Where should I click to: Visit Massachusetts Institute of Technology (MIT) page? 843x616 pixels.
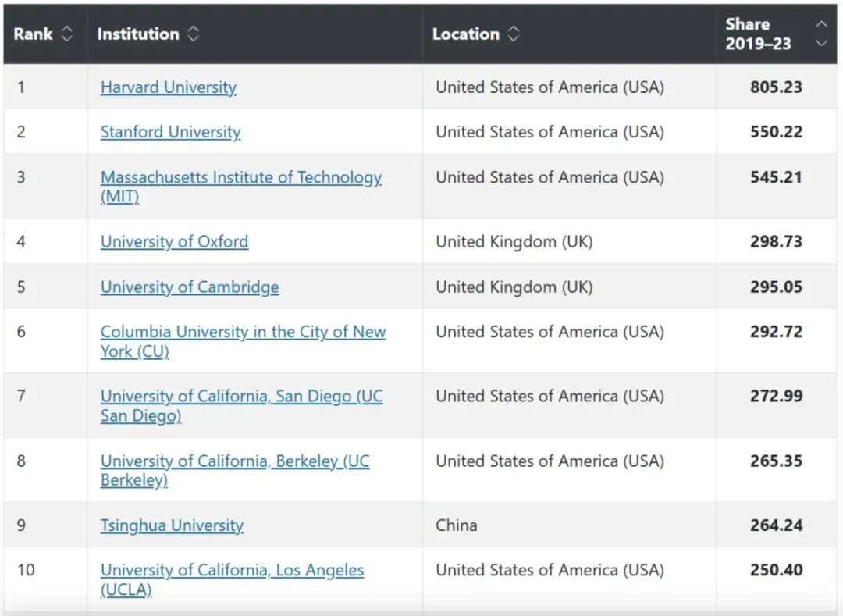pyautogui.click(x=241, y=186)
